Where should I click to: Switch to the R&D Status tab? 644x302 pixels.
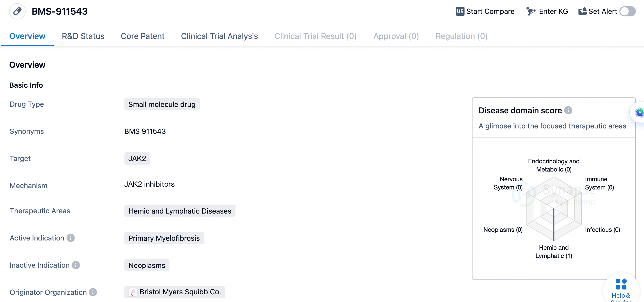pyautogui.click(x=83, y=36)
